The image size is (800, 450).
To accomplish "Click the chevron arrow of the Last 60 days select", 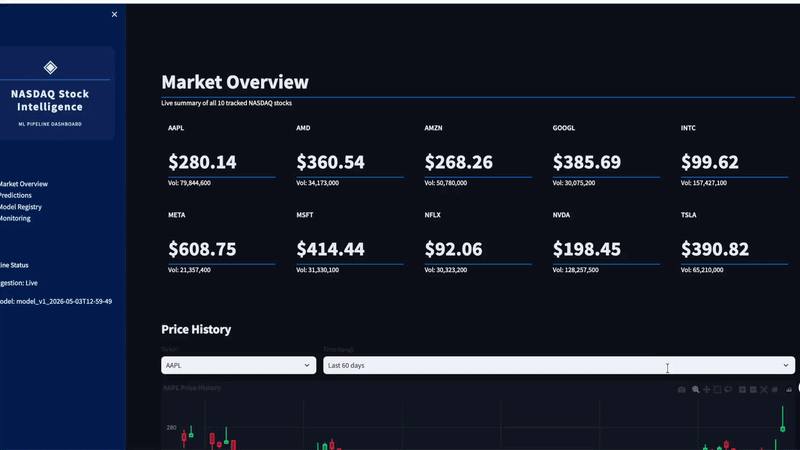I will [786, 365].
